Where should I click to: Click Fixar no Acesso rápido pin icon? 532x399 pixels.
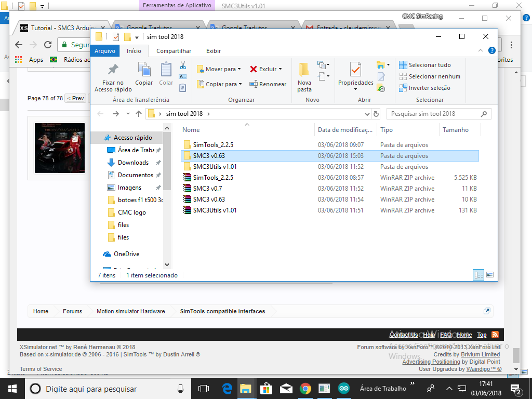pos(113,70)
